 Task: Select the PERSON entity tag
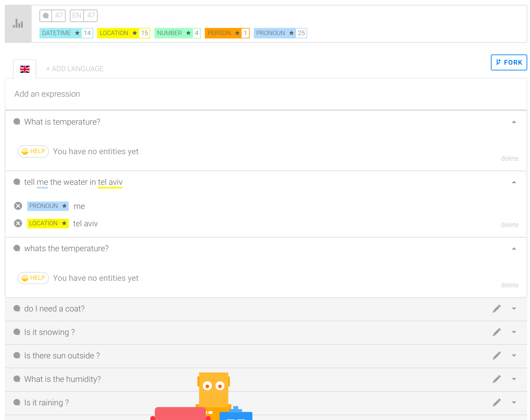point(227,33)
